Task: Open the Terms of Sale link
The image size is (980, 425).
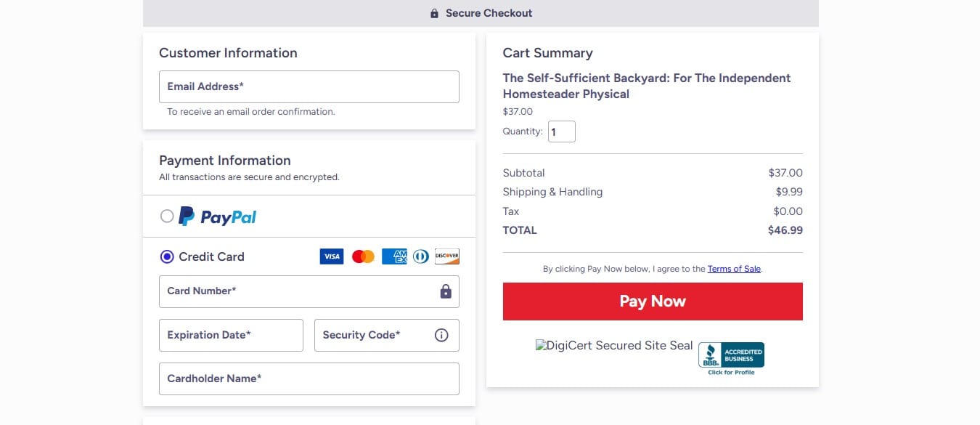Action: coord(734,269)
